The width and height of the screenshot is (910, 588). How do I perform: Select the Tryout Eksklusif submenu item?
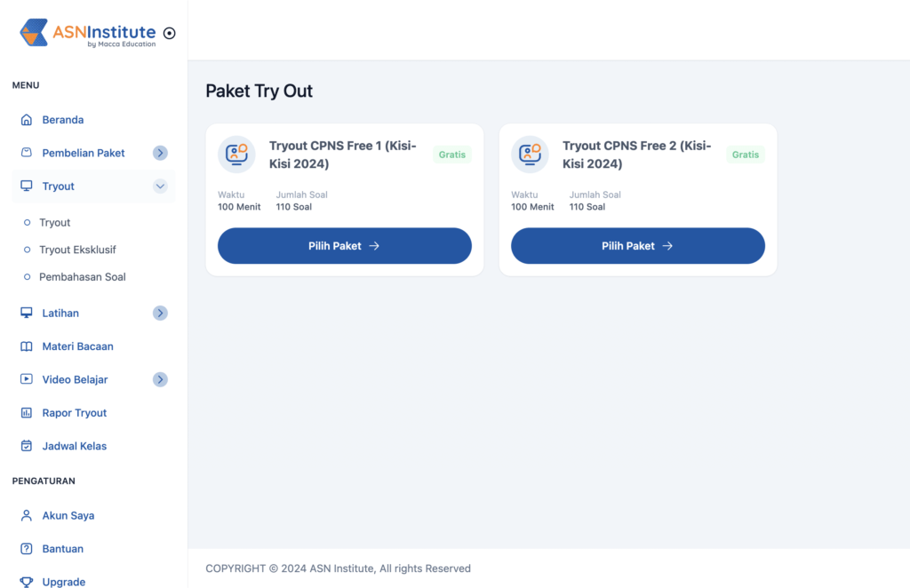(77, 250)
